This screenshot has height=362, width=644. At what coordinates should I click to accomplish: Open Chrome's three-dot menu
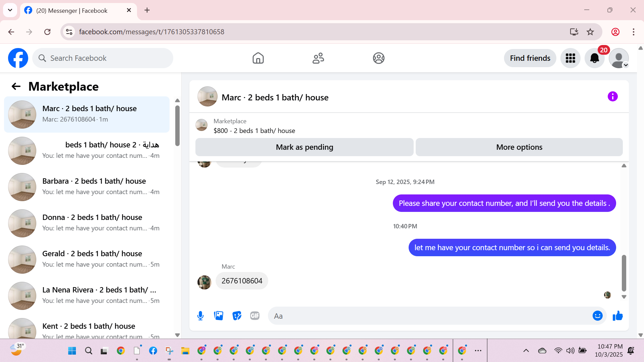click(633, 32)
